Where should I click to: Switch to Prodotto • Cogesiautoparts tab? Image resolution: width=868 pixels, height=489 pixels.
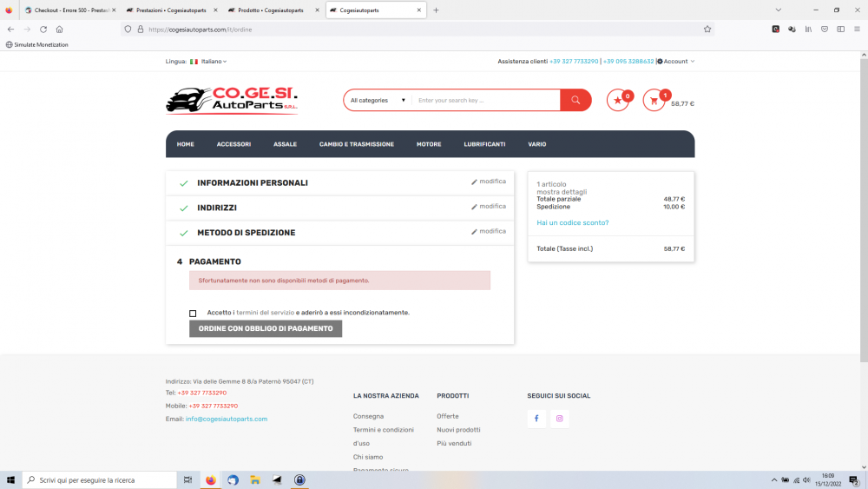271,10
